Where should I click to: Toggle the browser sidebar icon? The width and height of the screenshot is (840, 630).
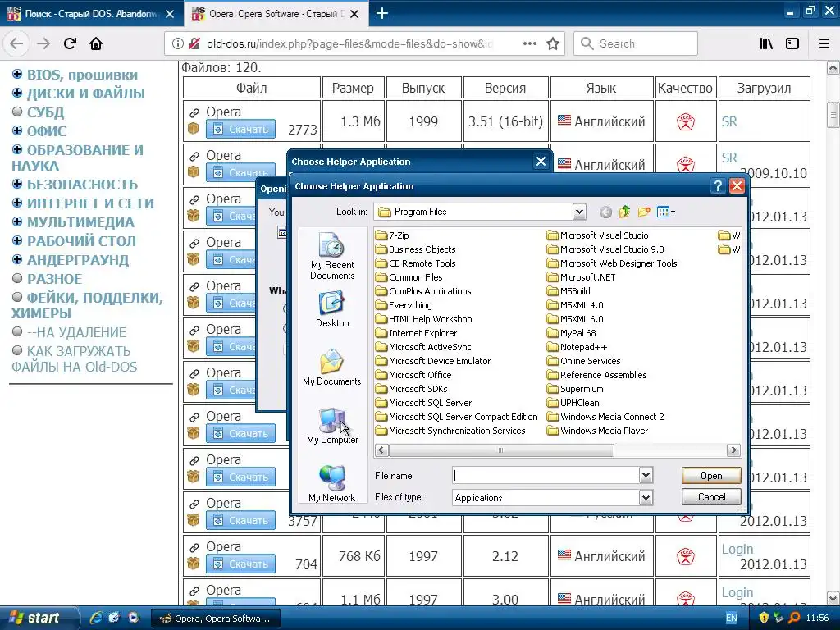792,43
